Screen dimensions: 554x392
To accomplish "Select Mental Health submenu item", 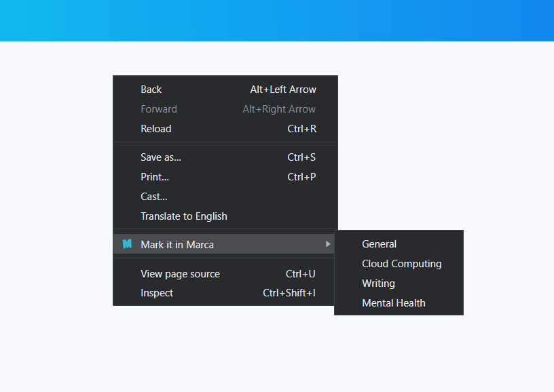I will 399,303.
